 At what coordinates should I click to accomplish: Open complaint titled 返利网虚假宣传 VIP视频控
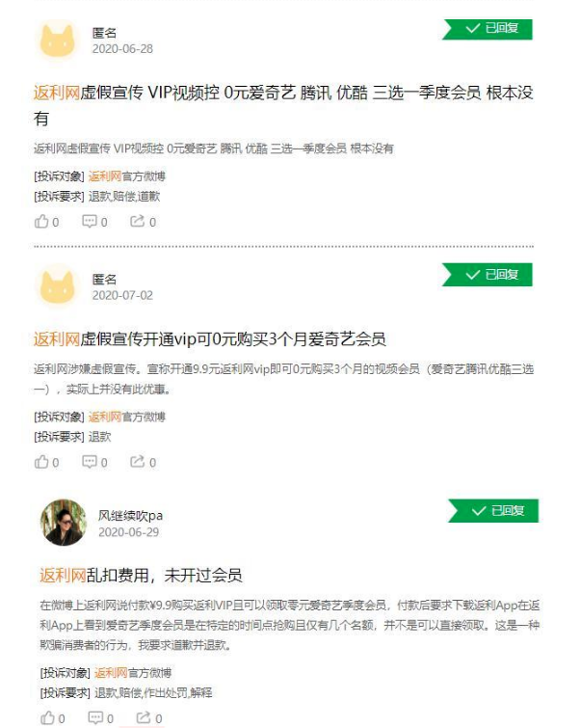coord(283,105)
